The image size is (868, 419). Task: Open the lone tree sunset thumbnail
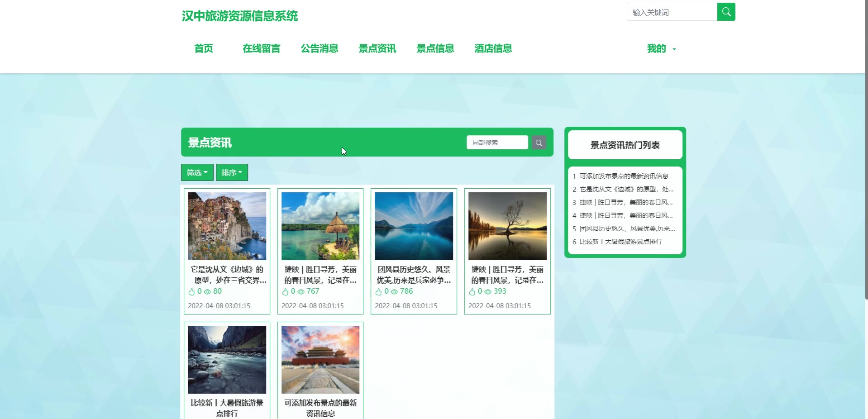[x=508, y=226]
